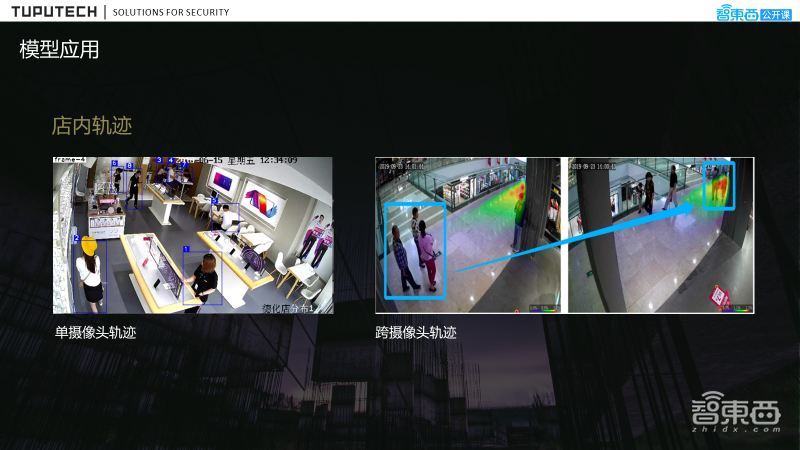Click the blue arrow linking both cameras
Viewport: 800px width, 450px height.
point(575,238)
